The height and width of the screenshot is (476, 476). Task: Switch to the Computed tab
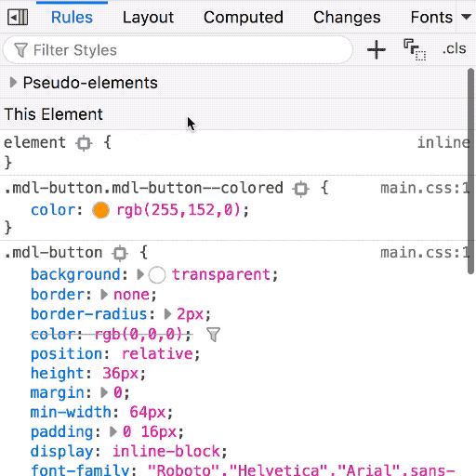click(x=244, y=17)
